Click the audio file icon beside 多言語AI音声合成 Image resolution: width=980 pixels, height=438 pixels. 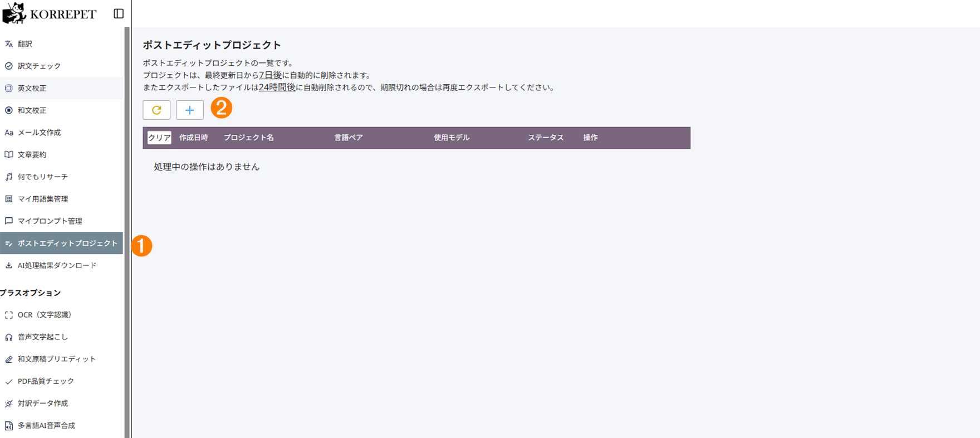(x=9, y=426)
